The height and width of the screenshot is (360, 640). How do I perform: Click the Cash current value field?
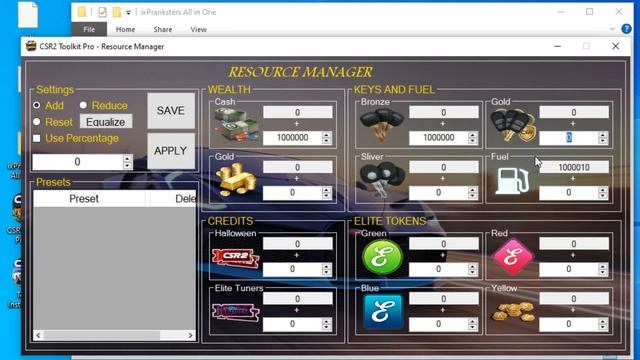298,112
